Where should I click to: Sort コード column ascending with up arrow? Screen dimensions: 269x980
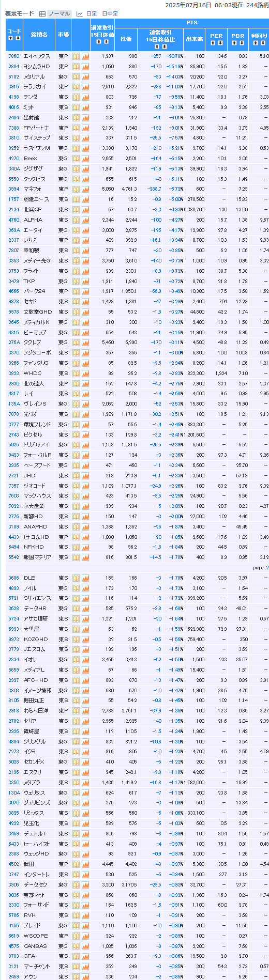click(x=11, y=39)
